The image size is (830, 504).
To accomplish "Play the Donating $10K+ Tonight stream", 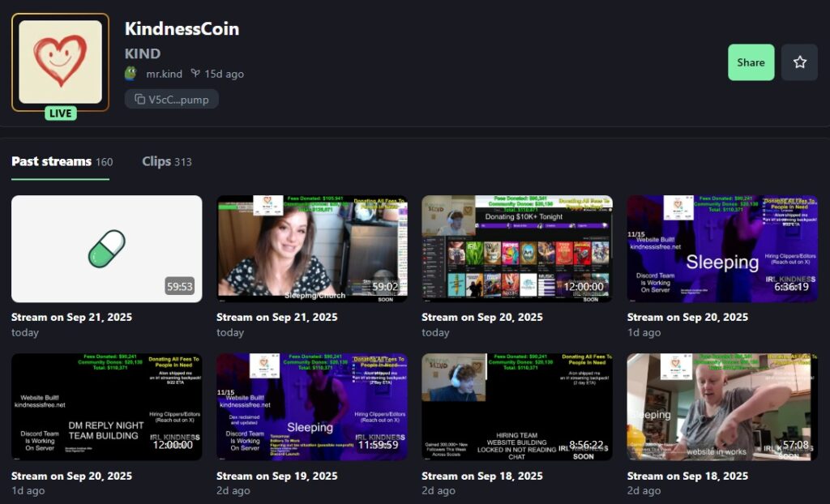I will [x=516, y=248].
